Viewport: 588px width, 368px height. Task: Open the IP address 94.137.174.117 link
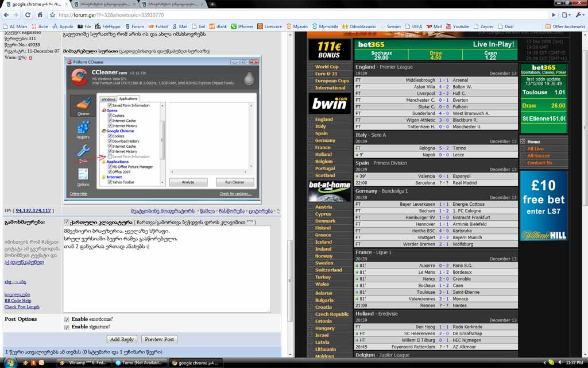tap(33, 210)
